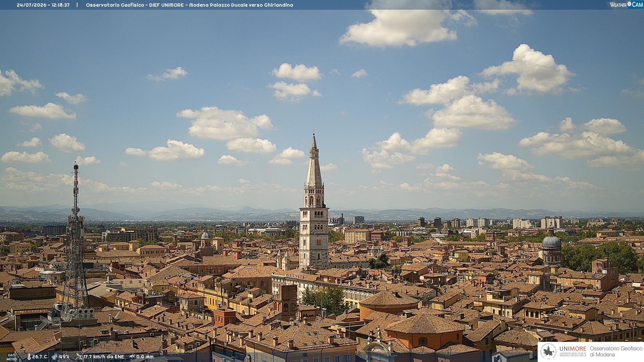Click the 49% humidity value

point(64,357)
